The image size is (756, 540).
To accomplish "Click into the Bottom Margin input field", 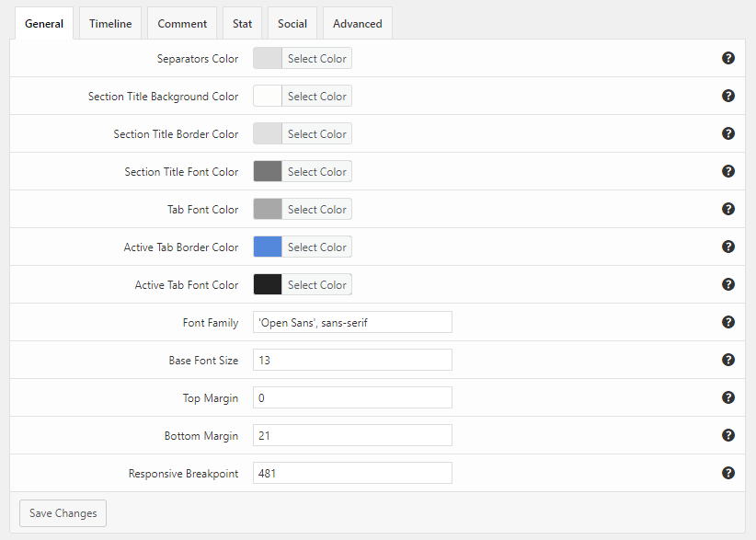I will click(x=352, y=436).
